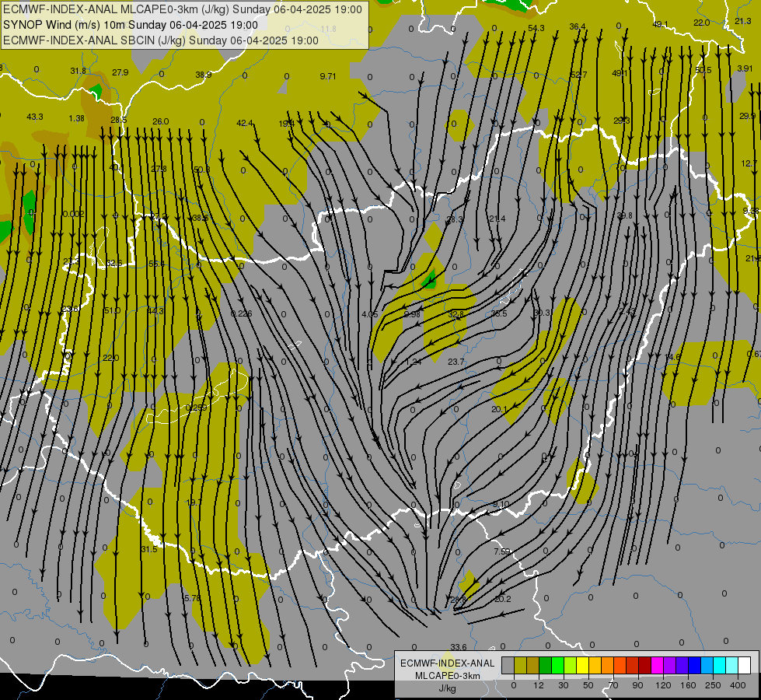Image resolution: width=761 pixels, height=700 pixels.
Task: Click the legend tick label 50
Action: [x=588, y=685]
